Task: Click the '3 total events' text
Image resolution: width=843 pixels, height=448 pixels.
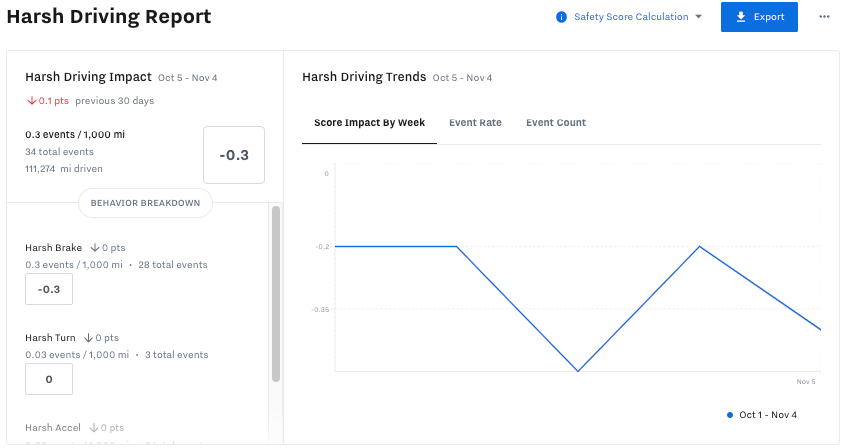Action: 176,355
